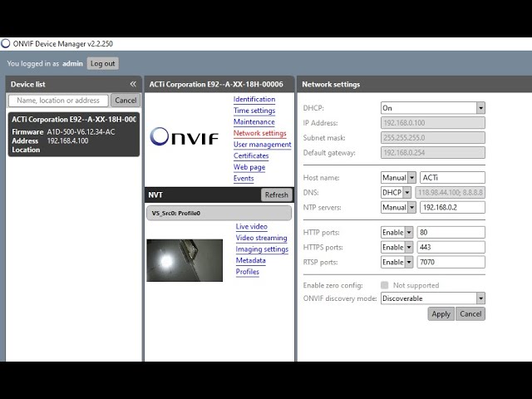This screenshot has height=399, width=532.
Task: Toggle Enable zero config checkbox
Action: point(384,285)
